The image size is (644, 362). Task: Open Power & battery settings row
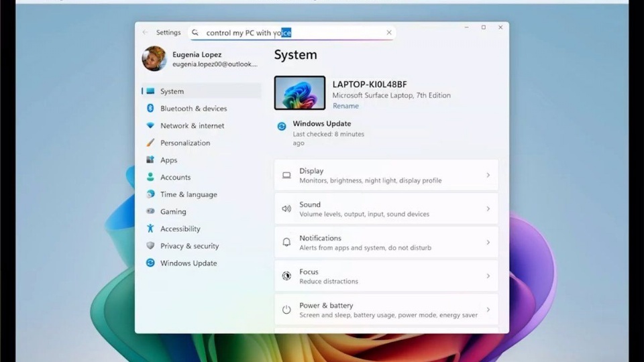click(386, 310)
